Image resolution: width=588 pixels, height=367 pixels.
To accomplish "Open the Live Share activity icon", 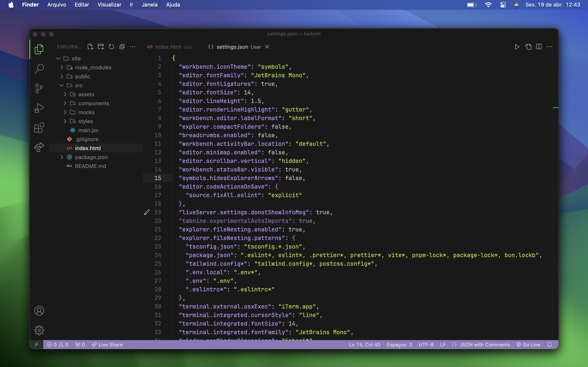I will click(x=39, y=147).
